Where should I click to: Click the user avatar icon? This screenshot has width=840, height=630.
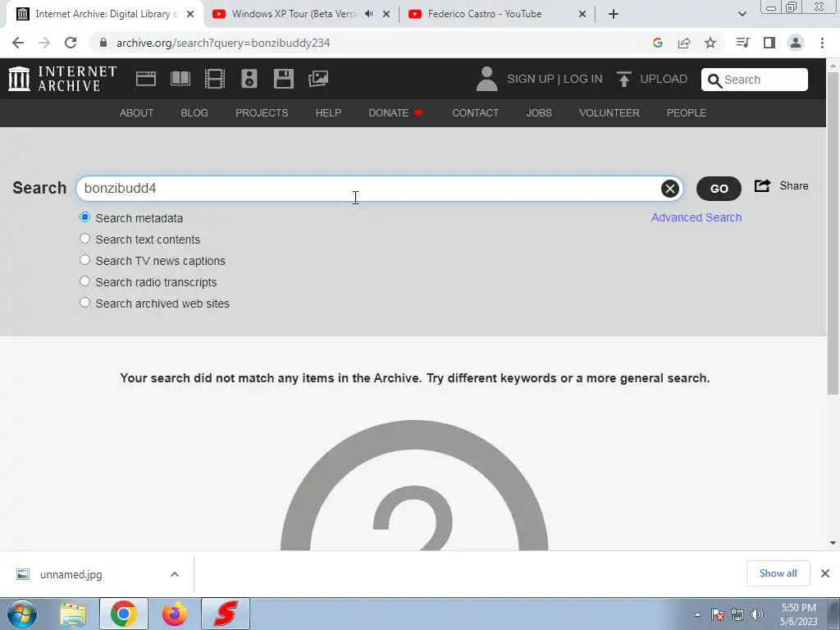point(486,79)
